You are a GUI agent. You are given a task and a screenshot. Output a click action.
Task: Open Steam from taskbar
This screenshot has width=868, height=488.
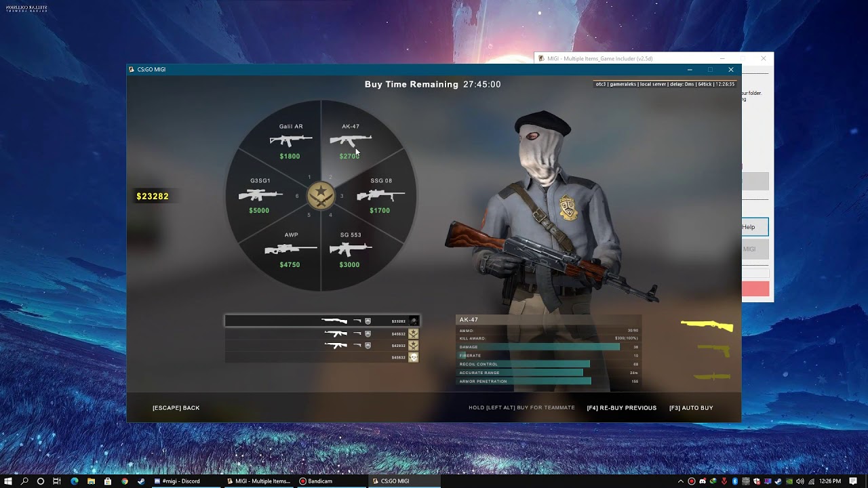pyautogui.click(x=141, y=481)
